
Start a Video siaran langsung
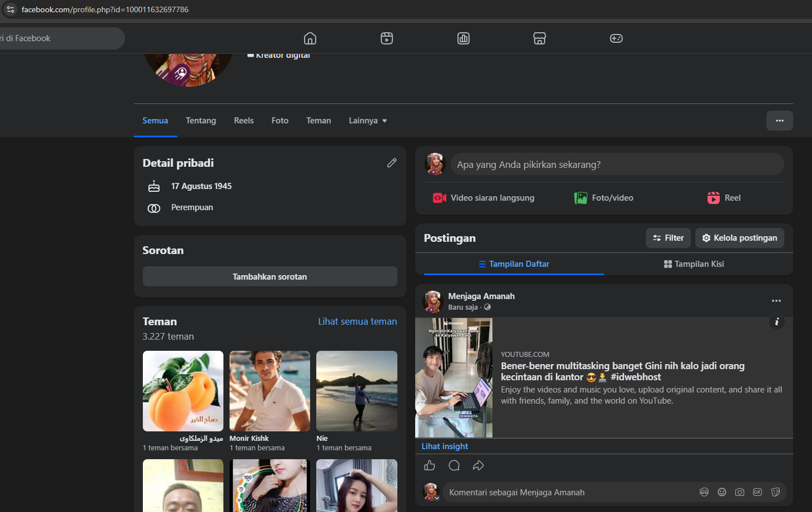tap(484, 198)
